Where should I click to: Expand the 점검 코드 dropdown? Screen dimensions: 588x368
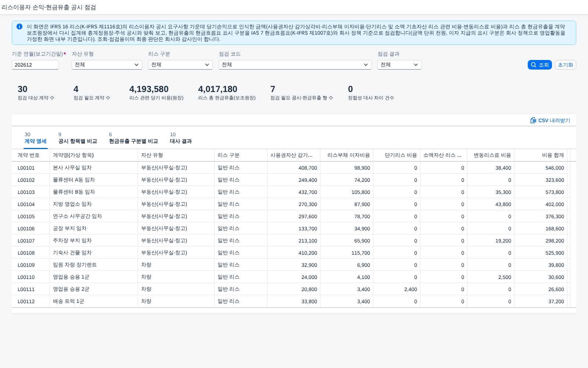click(x=295, y=65)
